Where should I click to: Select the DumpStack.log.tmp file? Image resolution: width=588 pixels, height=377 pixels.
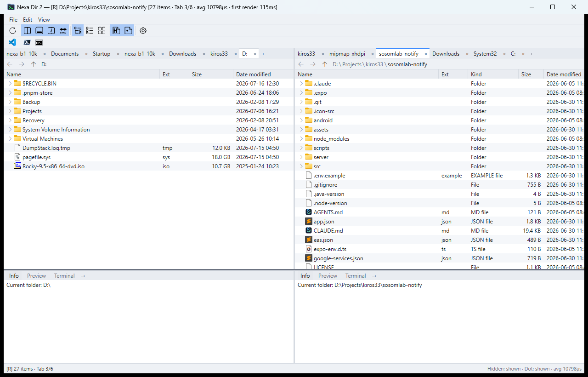pos(149,148)
